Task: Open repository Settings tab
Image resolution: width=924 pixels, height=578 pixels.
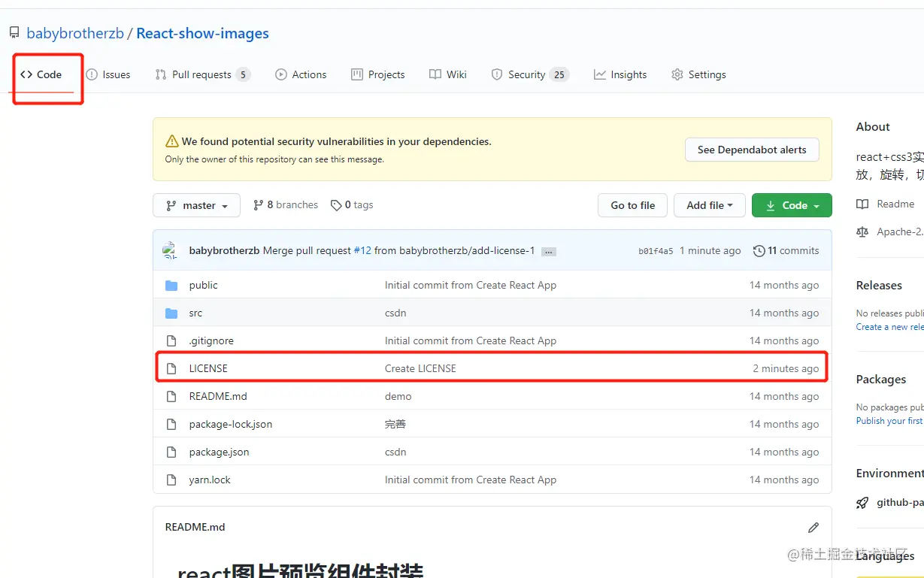Action: 698,74
